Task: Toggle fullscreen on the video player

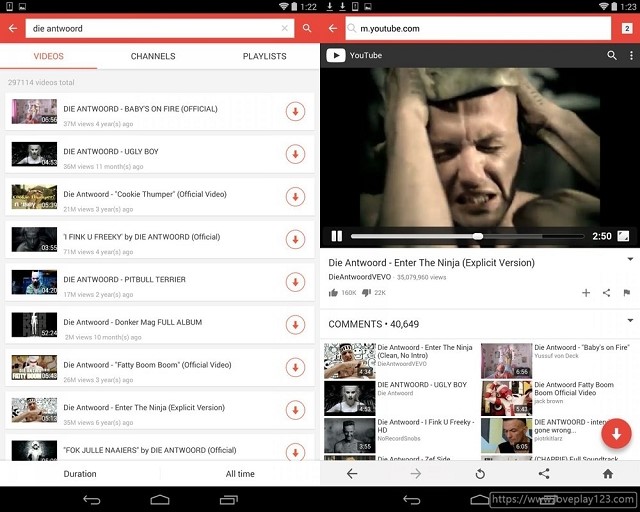Action: (623, 236)
